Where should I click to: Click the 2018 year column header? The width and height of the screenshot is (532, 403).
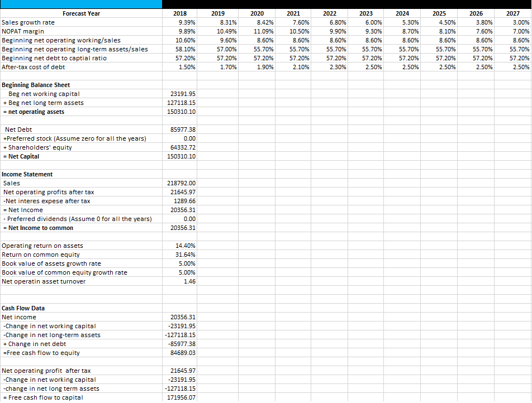(x=180, y=13)
